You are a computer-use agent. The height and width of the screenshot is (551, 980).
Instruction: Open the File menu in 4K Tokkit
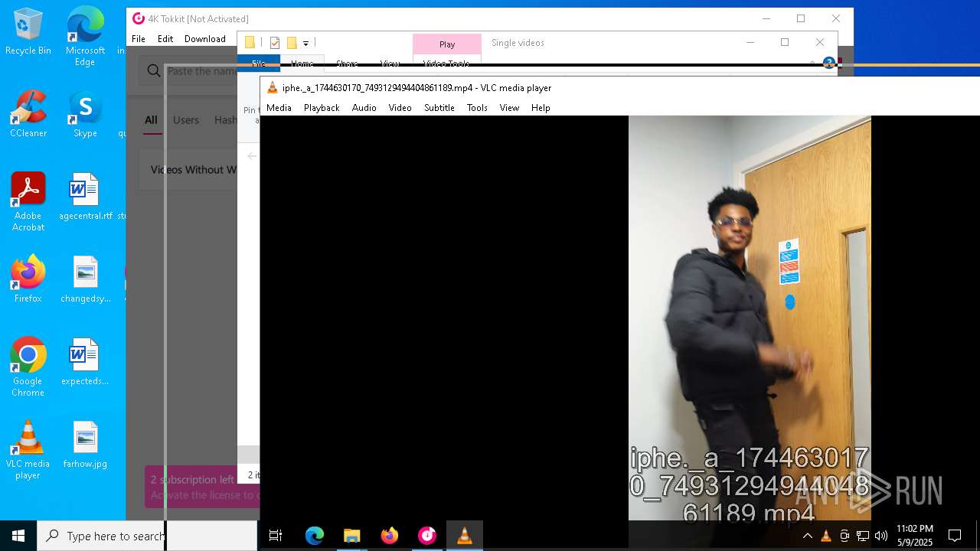[139, 39]
